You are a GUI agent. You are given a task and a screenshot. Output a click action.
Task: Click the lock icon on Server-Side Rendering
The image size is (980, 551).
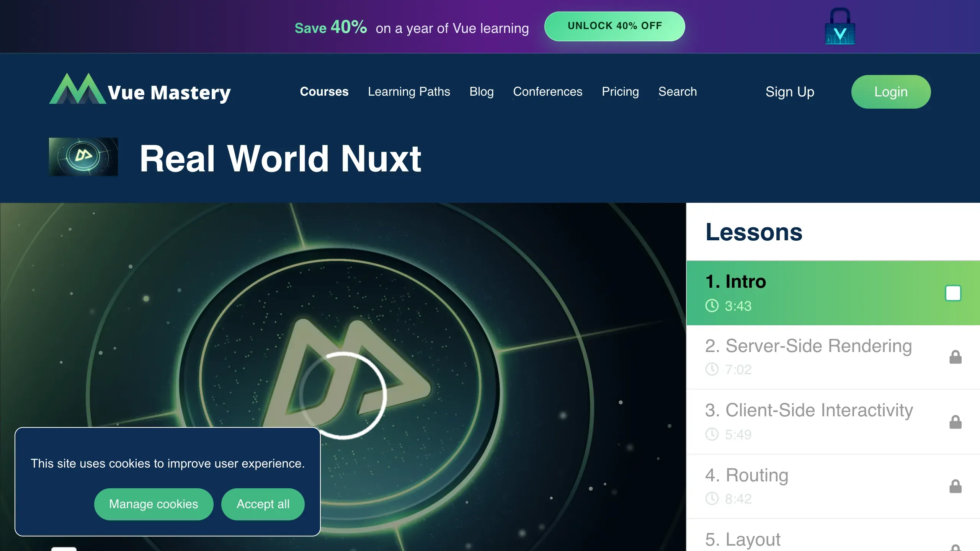coord(955,357)
